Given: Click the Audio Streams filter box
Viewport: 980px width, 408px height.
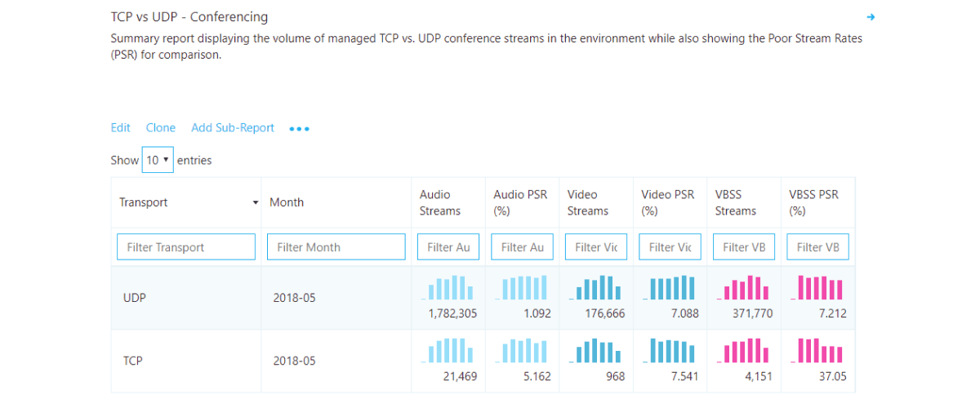Looking at the screenshot, I should (x=448, y=247).
